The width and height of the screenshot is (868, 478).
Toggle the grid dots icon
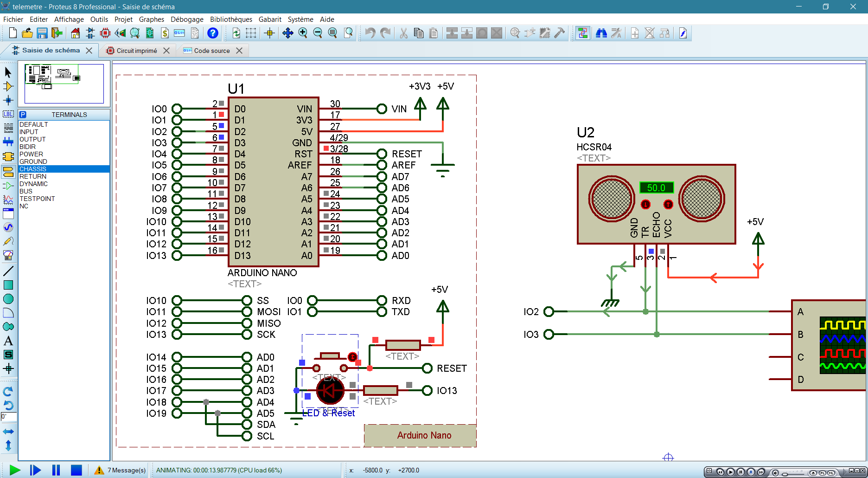251,33
